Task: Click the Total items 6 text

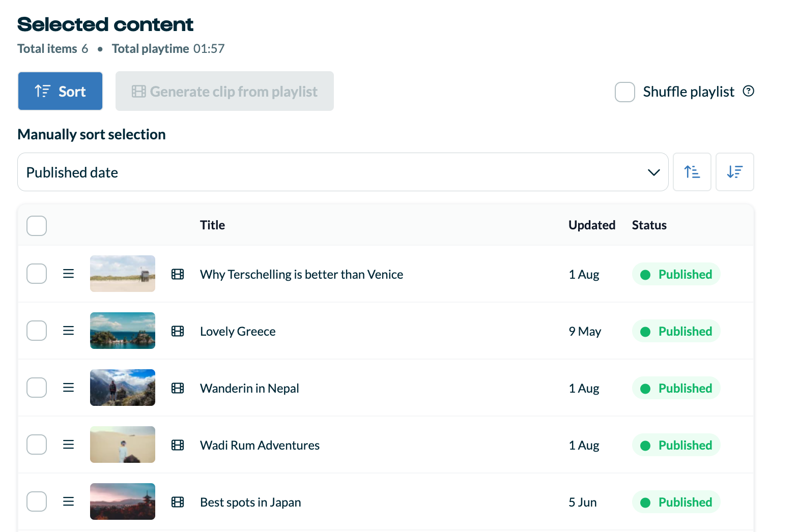Action: [x=53, y=49]
